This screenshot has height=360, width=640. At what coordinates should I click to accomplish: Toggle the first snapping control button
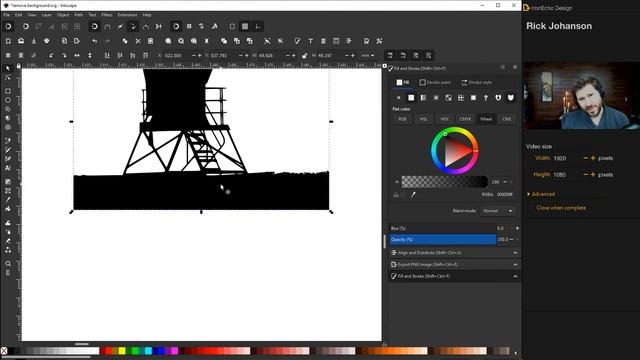(x=8, y=27)
